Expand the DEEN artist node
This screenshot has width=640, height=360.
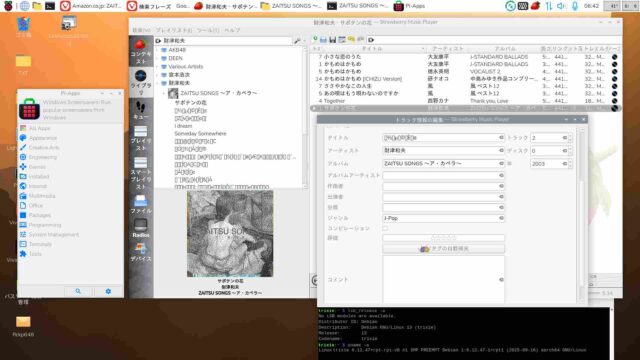coord(158,58)
